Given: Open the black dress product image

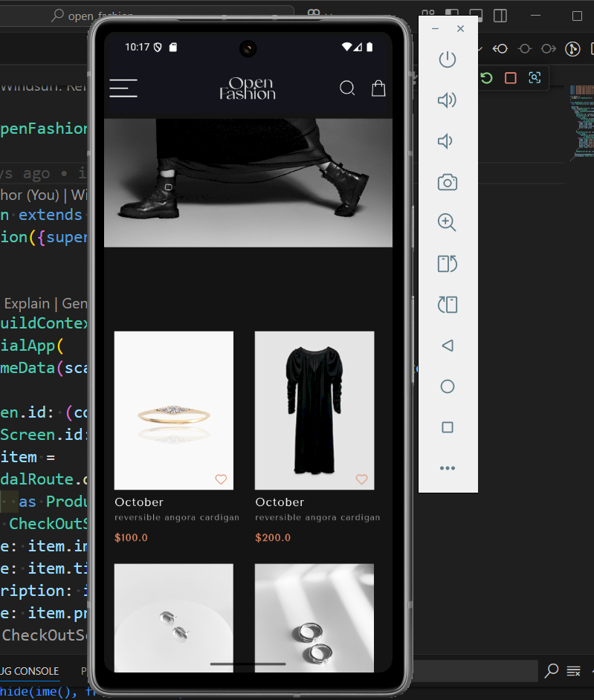Looking at the screenshot, I should [x=314, y=410].
